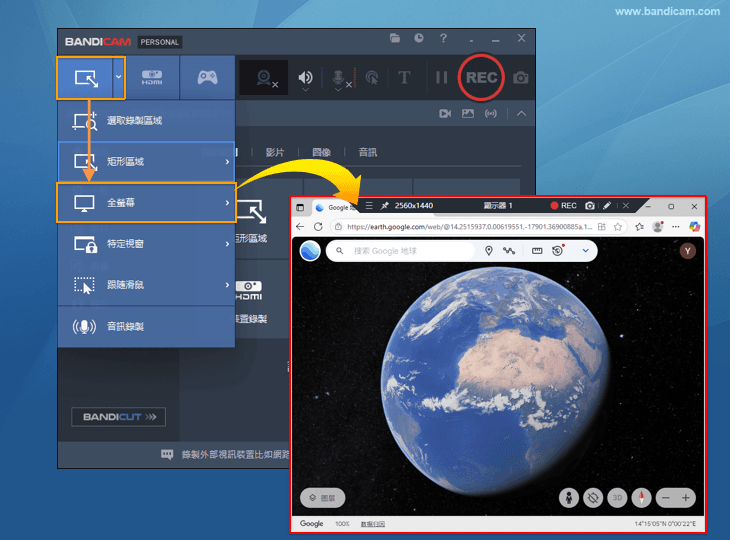Image resolution: width=730 pixels, height=540 pixels.
Task: Expand the 特定視窗 submenu arrow
Action: (227, 243)
